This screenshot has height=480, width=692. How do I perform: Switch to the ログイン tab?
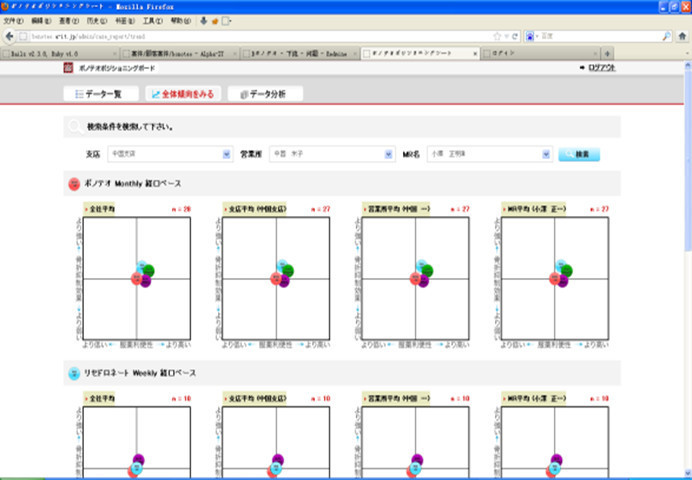pyautogui.click(x=541, y=54)
